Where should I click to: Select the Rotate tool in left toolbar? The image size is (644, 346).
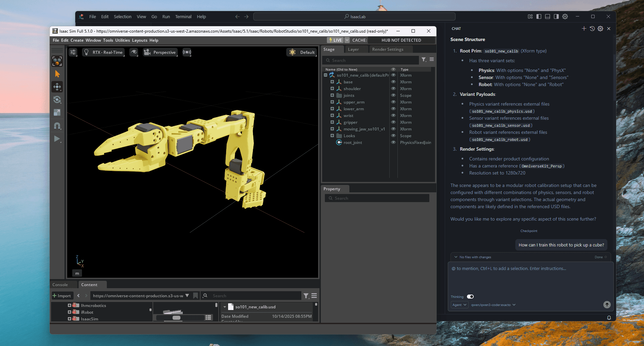pyautogui.click(x=57, y=100)
